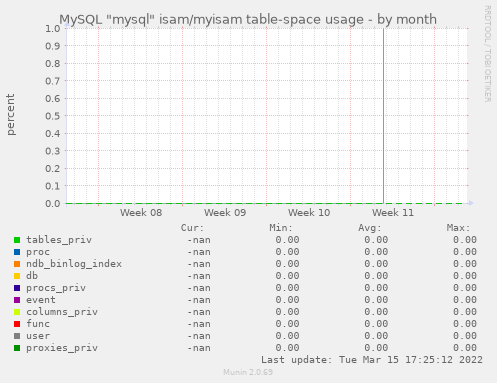
Task: Click the Max 0.00 value for proxies_priv
Action: [465, 348]
